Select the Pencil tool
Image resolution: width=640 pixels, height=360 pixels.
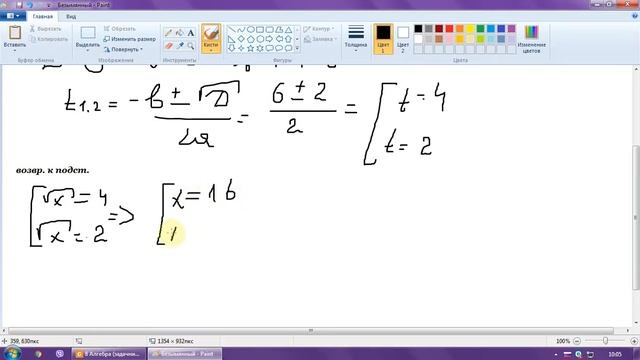169,33
